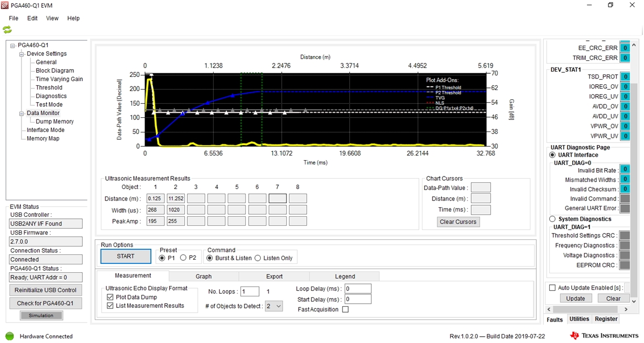Open the Help menu
The width and height of the screenshot is (644, 343).
[73, 18]
